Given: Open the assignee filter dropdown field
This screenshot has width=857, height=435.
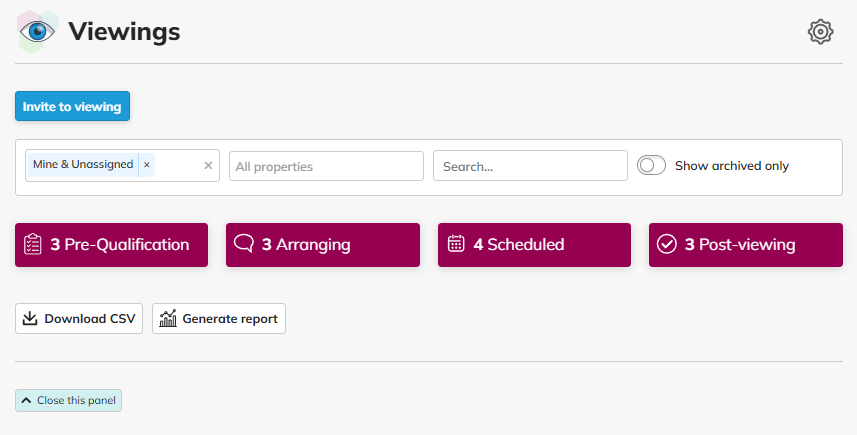Looking at the screenshot, I should pos(177,166).
